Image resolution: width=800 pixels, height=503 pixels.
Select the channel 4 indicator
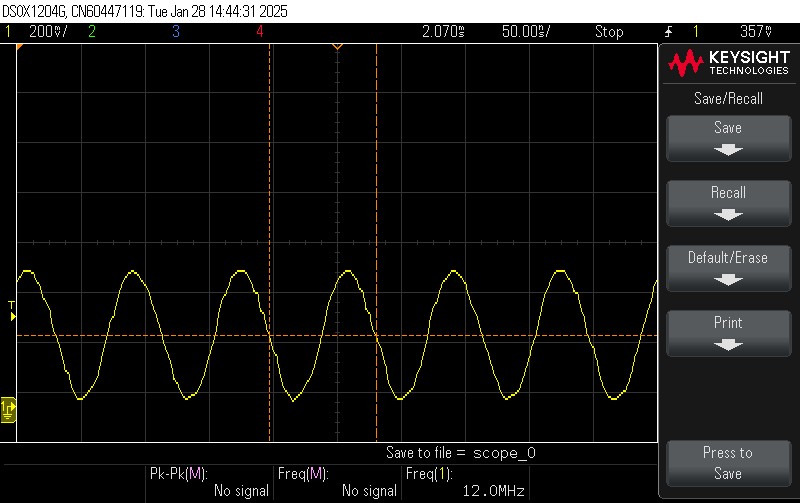[x=260, y=32]
